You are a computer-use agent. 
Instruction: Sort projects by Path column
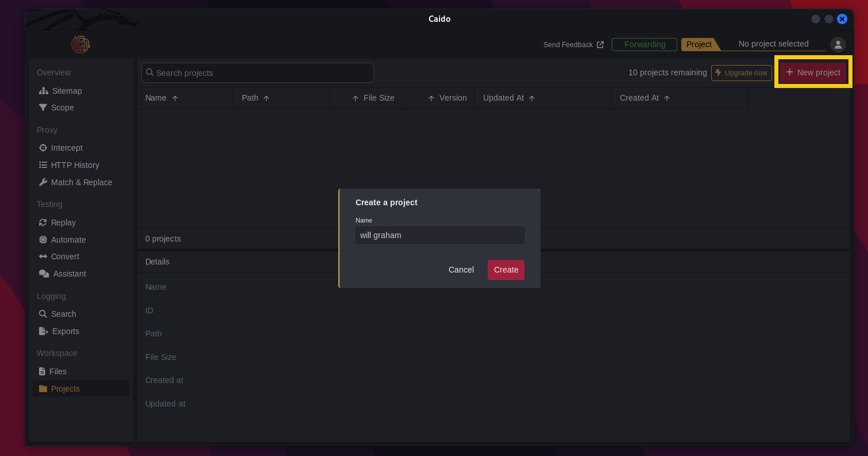tap(281, 98)
